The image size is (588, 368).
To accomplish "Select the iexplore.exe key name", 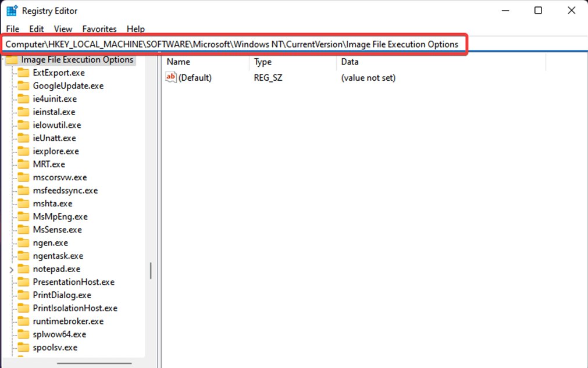I will 56,151.
